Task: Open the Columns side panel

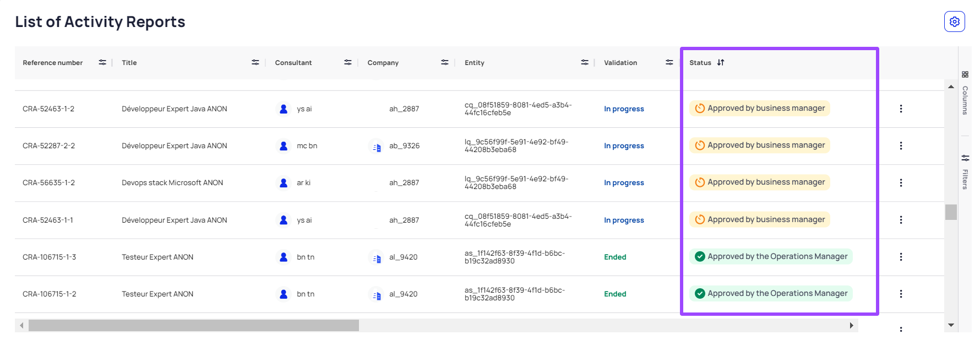Action: [965, 93]
